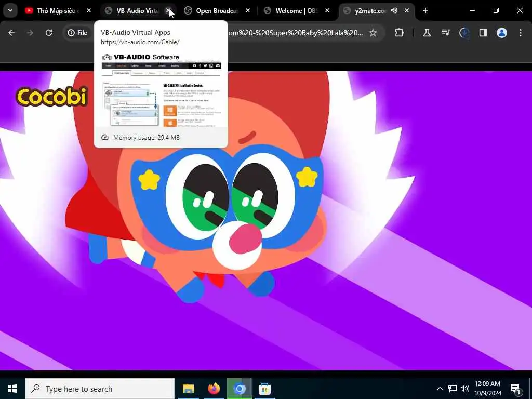Close the Thỏ Mập siêu YouTube tab
The width and height of the screenshot is (532, 399).
coord(88,11)
